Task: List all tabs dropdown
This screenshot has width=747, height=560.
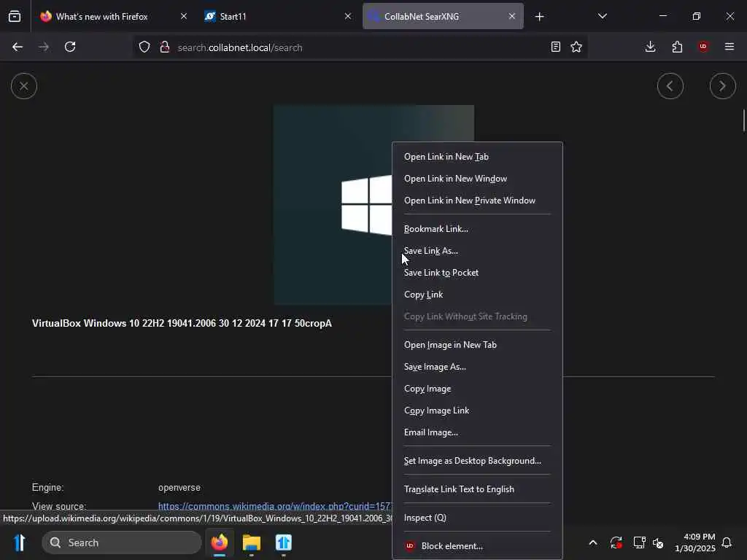Action: pos(603,16)
